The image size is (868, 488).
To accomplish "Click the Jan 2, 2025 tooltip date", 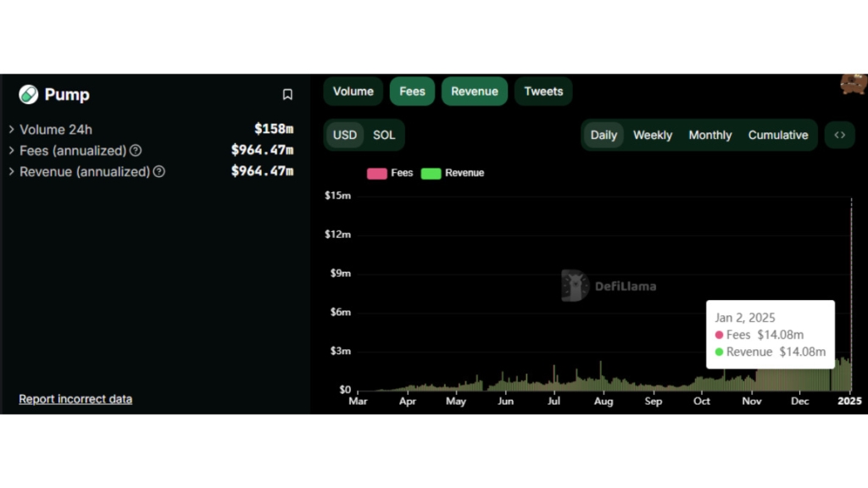I will tap(744, 318).
